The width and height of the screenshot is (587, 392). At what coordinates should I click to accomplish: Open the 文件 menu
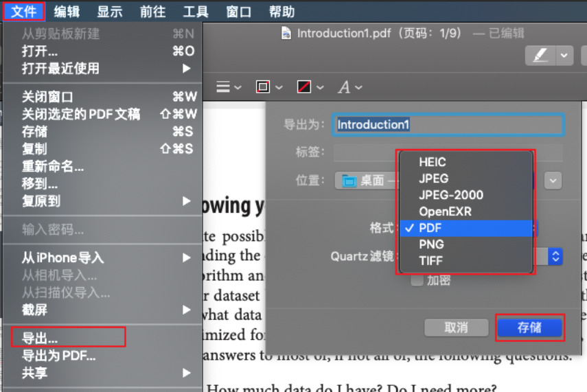[23, 12]
